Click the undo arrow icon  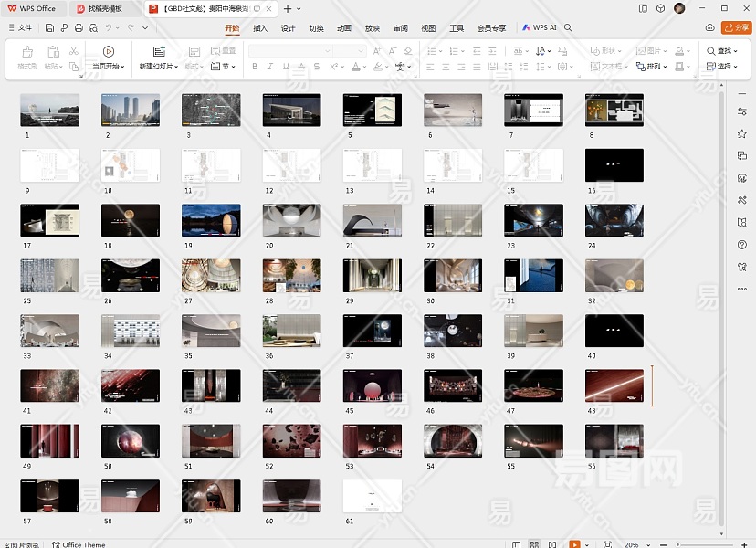[109, 28]
